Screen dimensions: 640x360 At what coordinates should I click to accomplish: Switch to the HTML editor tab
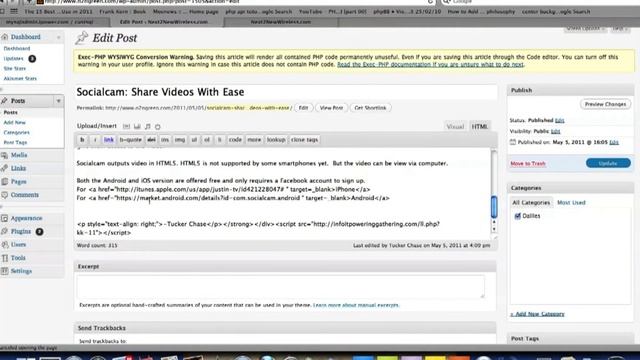coord(480,127)
